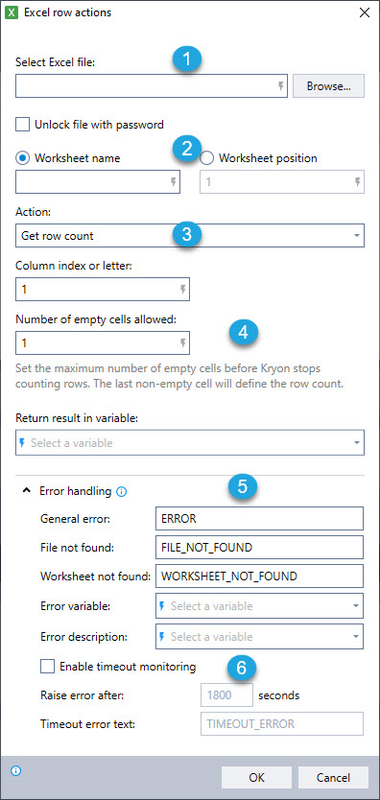Click the Excel icon in the title bar
This screenshot has height=800, width=380.
pyautogui.click(x=11, y=13)
